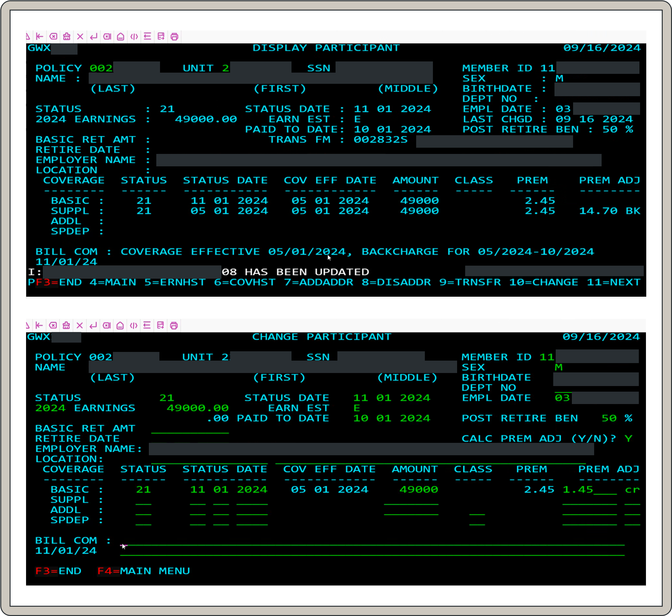Click 11=NEXT in Display Participant key bar
Image resolution: width=672 pixels, height=616 pixels.
(x=613, y=282)
